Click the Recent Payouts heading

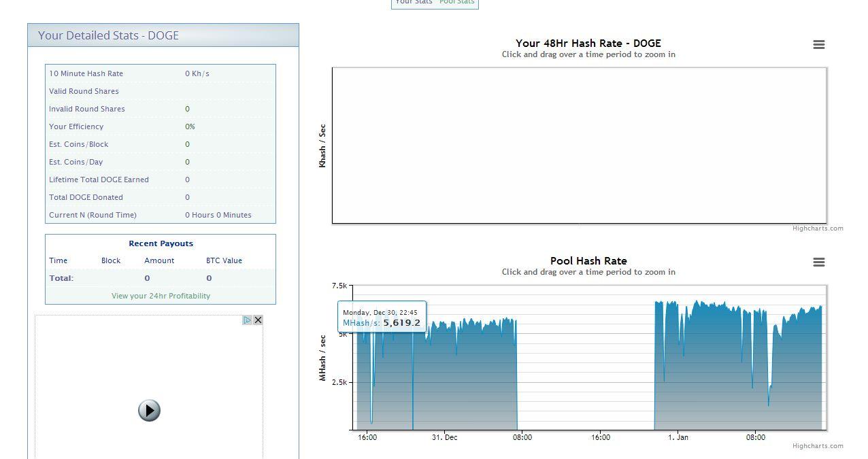click(x=161, y=243)
